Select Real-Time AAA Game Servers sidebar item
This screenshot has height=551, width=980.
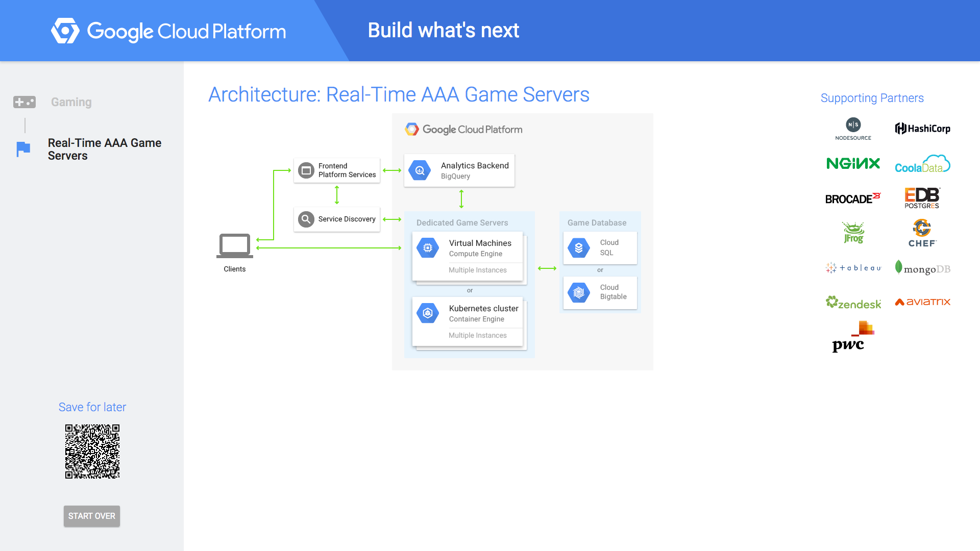105,149
